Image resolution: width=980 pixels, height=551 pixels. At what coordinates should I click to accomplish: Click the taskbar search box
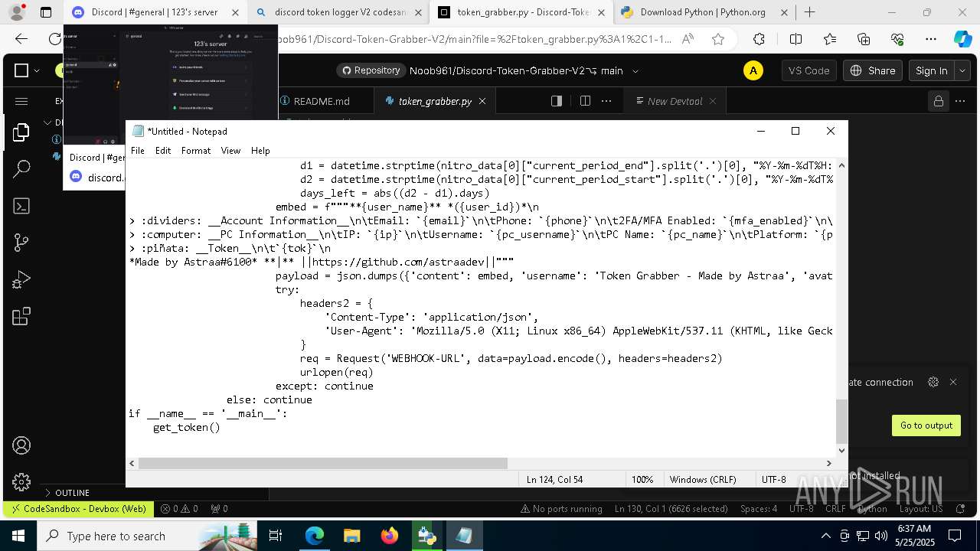point(147,536)
